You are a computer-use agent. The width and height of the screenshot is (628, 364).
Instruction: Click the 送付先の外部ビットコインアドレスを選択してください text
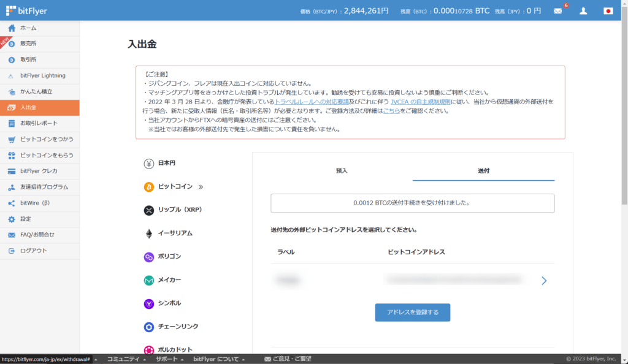click(x=345, y=230)
